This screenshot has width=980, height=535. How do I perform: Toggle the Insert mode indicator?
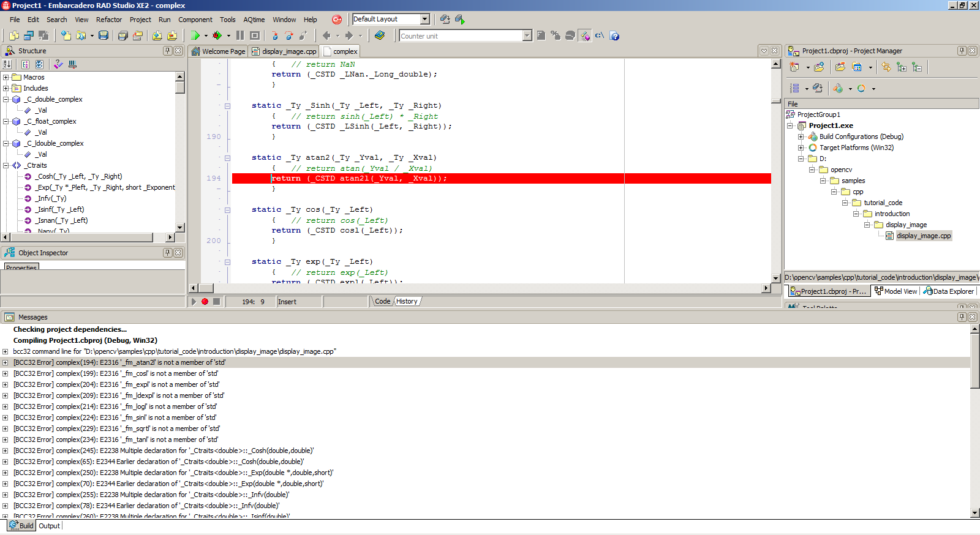[x=299, y=302]
